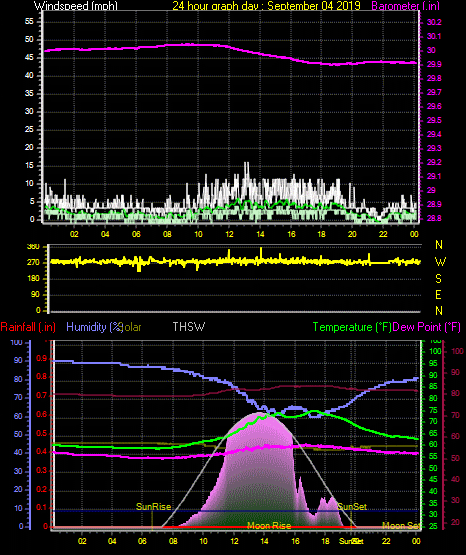Click the Dew Point (°F) legend label
The height and width of the screenshot is (555, 466).
point(427,327)
